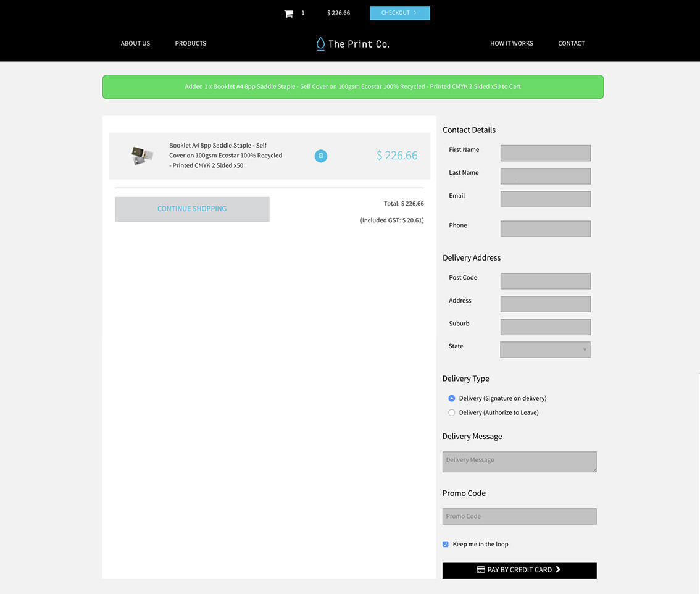
Task: Focus the First Name field
Action: click(x=545, y=153)
